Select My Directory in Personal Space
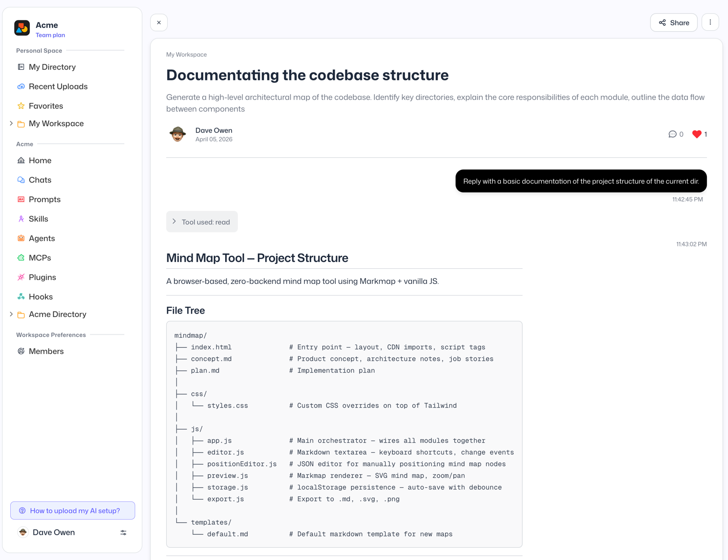The width and height of the screenshot is (728, 560). click(52, 67)
